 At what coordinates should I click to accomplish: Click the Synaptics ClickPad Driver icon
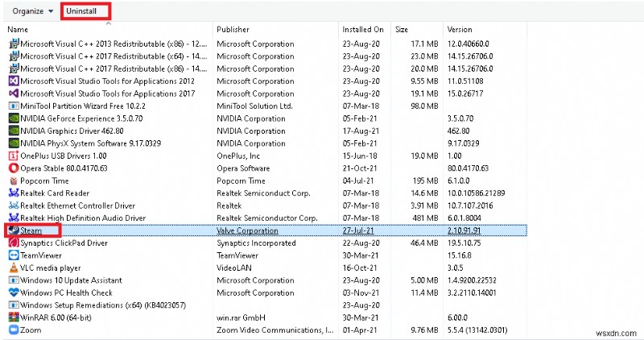pyautogui.click(x=14, y=243)
